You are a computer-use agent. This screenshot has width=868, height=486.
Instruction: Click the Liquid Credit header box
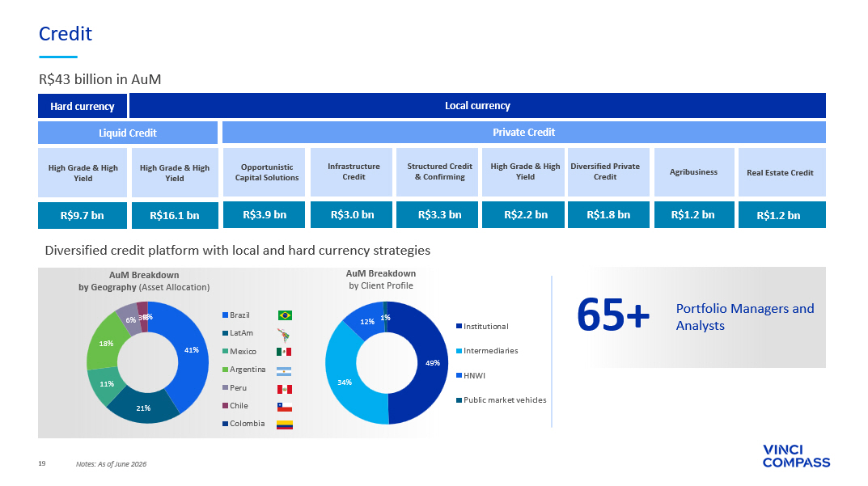[128, 133]
